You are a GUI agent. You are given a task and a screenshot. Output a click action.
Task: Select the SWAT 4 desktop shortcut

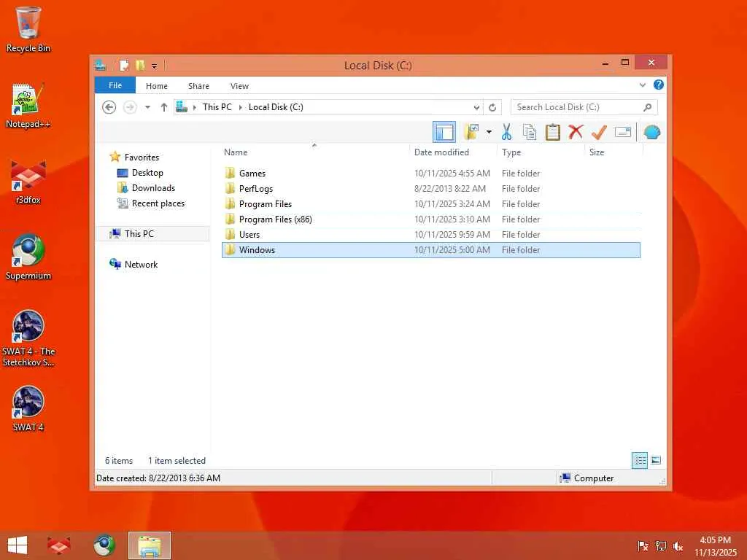click(x=28, y=408)
